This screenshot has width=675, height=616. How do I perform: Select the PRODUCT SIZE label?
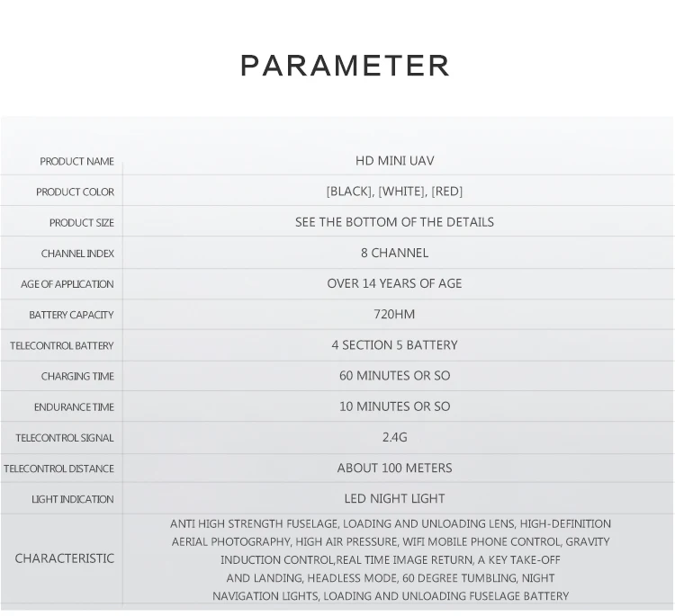tap(82, 223)
